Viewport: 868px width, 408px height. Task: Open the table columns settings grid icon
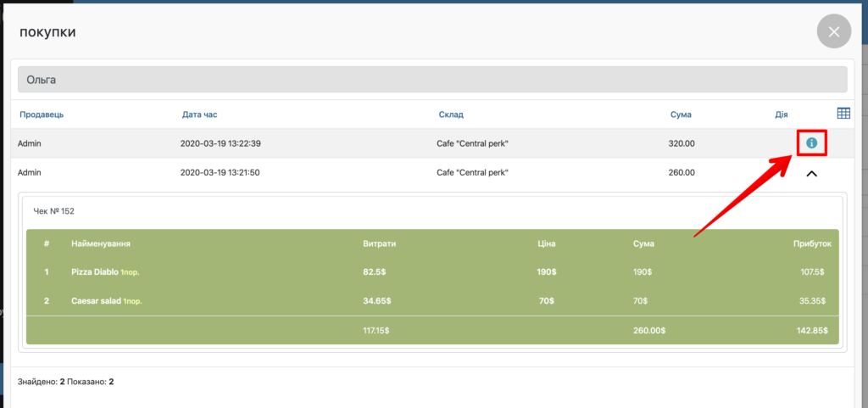(843, 114)
